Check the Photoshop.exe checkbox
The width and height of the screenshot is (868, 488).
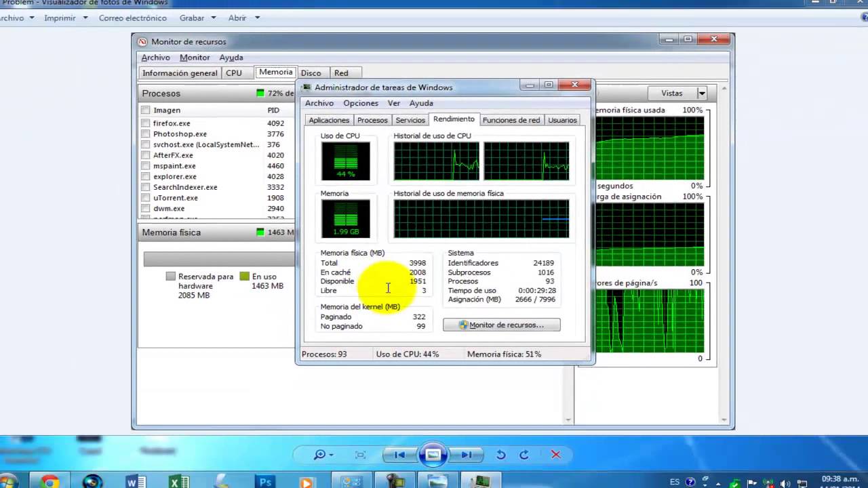click(x=146, y=134)
